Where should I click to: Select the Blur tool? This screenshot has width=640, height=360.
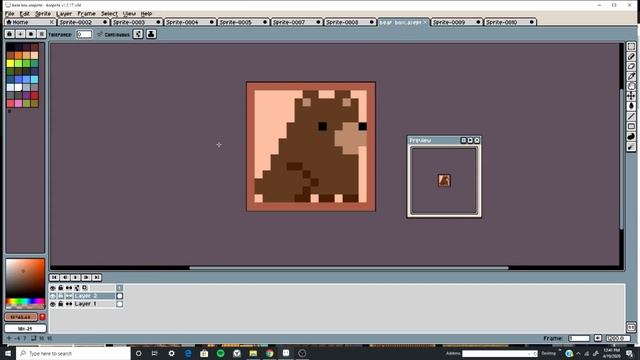(631, 147)
